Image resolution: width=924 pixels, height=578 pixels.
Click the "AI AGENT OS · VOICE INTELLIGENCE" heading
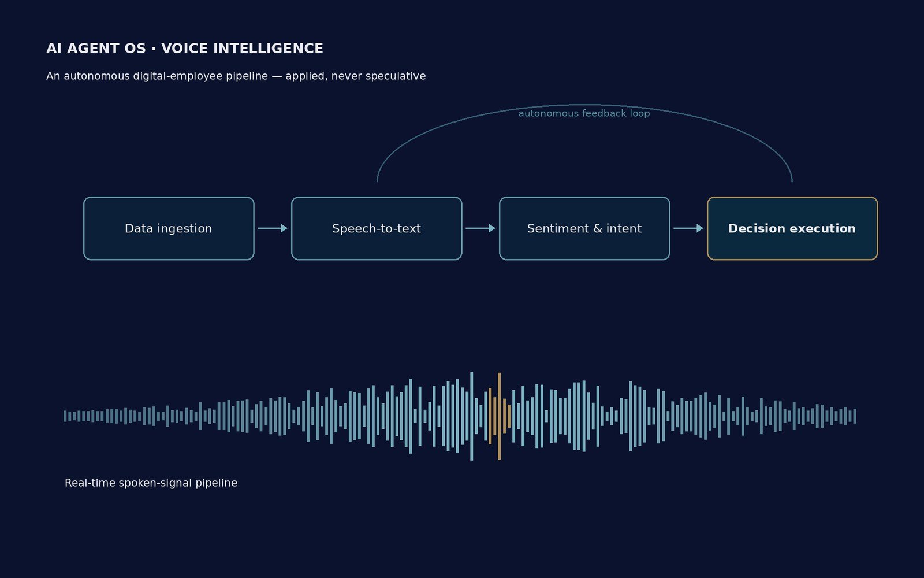pos(185,49)
